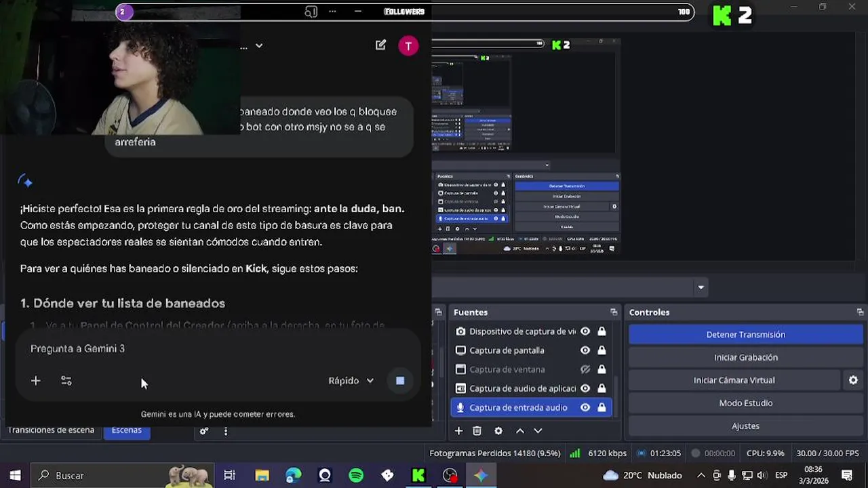Select the Escenas tab

pyautogui.click(x=127, y=430)
